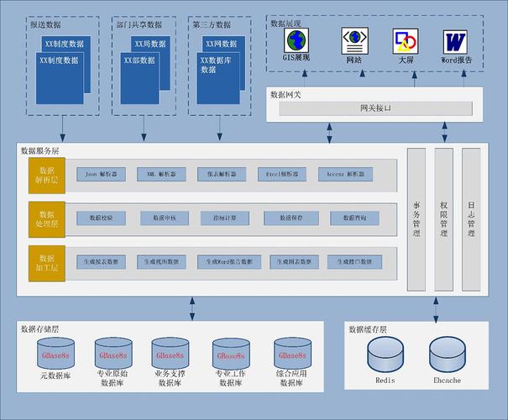
Task: Click the 数据缓存层 title text
Action: (x=368, y=330)
